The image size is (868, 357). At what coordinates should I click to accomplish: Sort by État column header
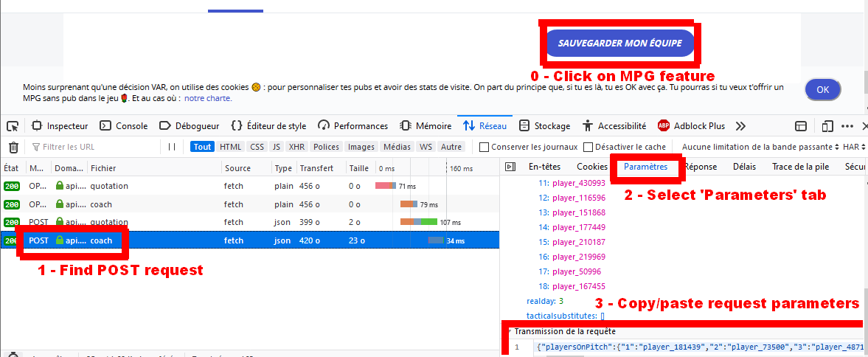tap(13, 168)
